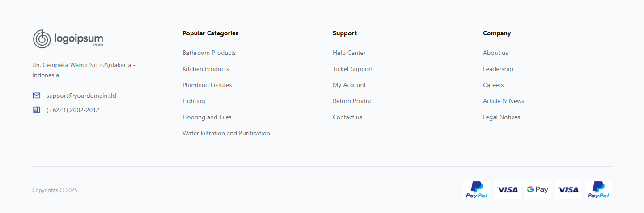Click the leftmost PayPal payment icon
This screenshot has height=213, width=644.
click(476, 190)
